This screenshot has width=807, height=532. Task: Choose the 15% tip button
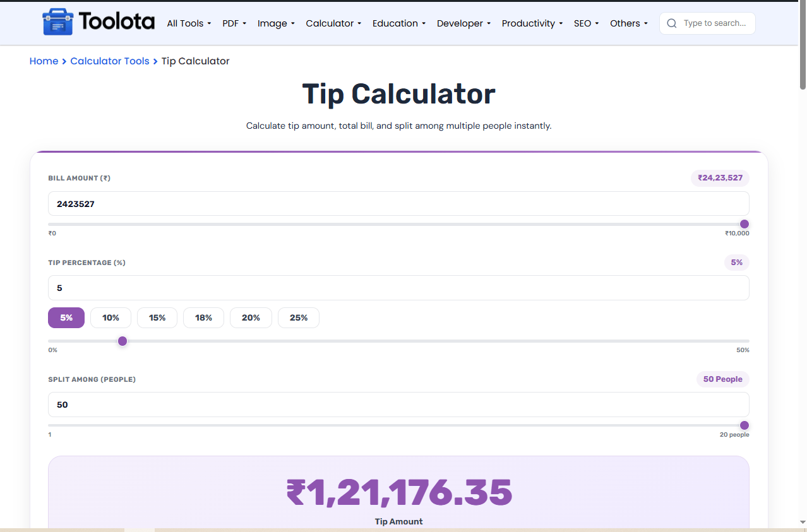[157, 317]
